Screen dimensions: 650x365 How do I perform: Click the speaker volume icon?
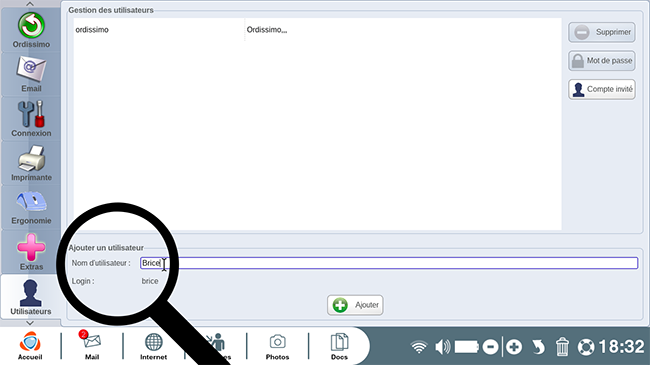(x=442, y=347)
